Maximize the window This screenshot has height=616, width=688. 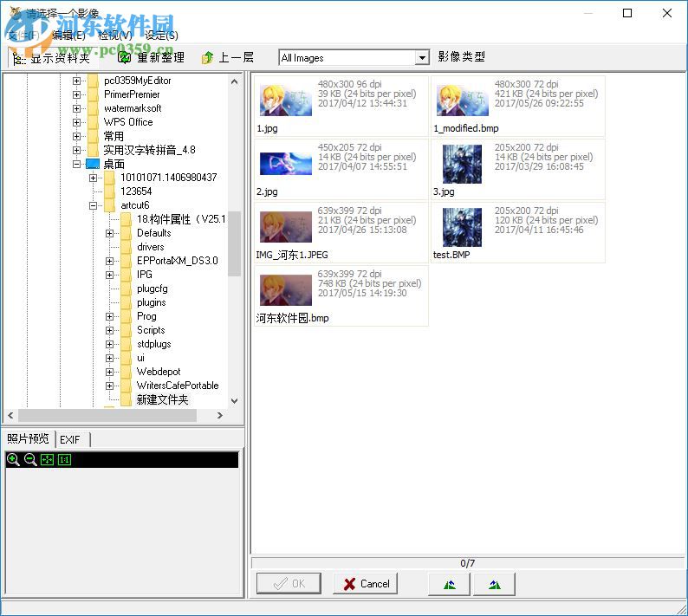[x=627, y=13]
